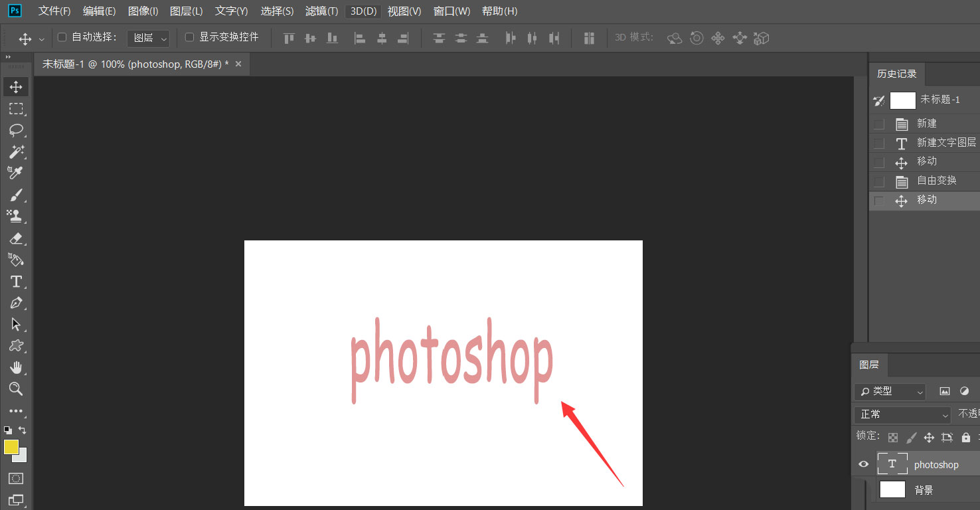Click the yellow foreground color swatch
980x510 pixels.
coord(11,447)
